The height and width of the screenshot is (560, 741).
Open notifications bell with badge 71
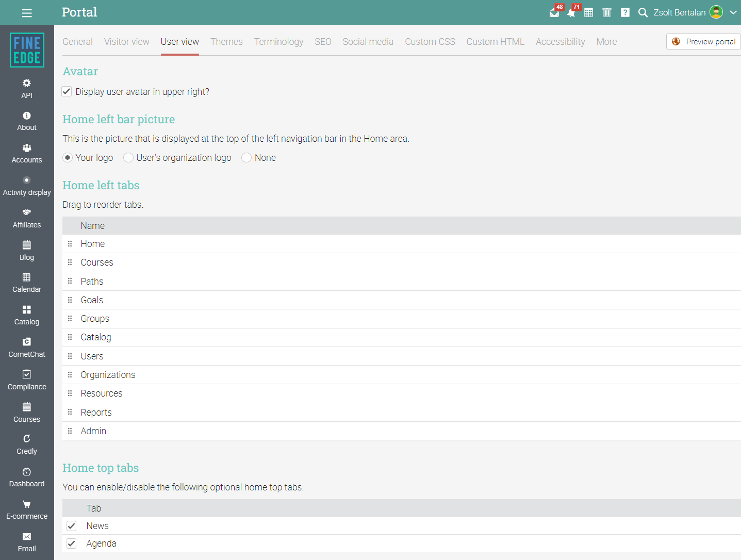click(571, 12)
